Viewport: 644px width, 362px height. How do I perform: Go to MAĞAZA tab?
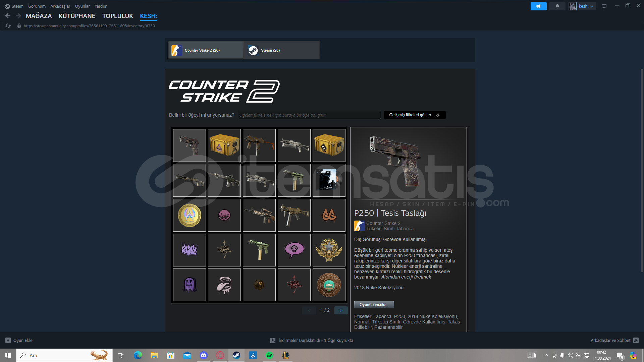click(39, 16)
